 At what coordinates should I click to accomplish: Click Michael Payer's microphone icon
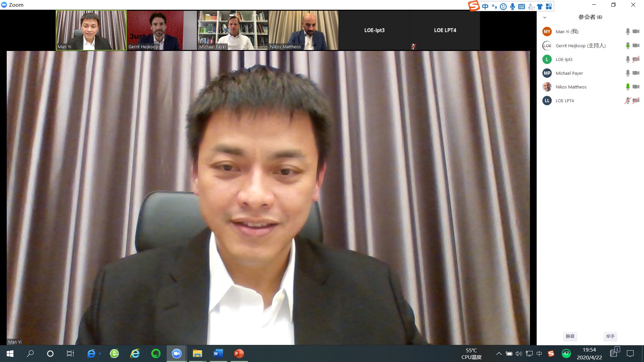point(628,73)
